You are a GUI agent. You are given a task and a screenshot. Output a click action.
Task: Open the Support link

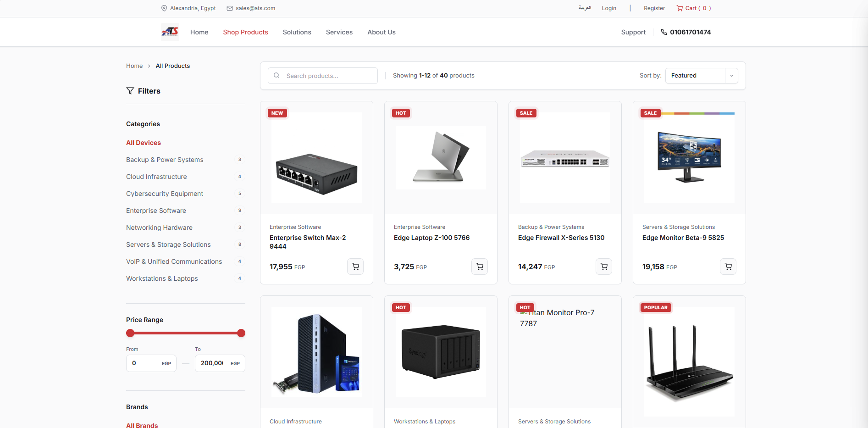click(633, 32)
